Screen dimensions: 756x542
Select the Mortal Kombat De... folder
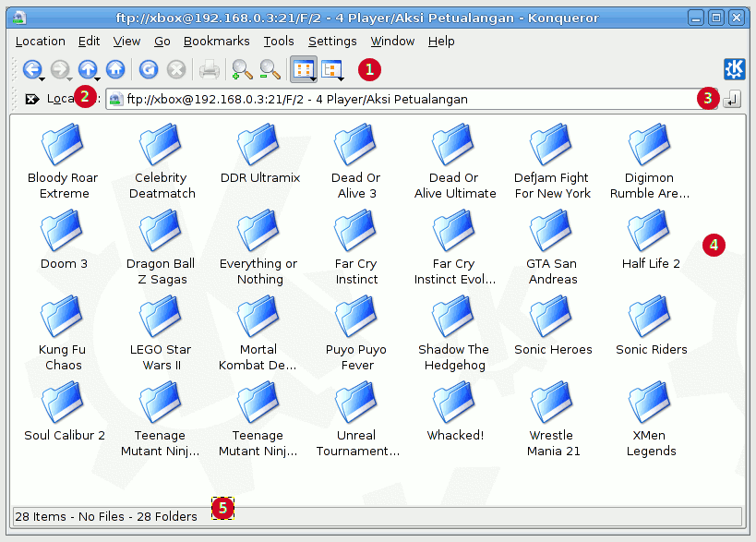point(258,333)
